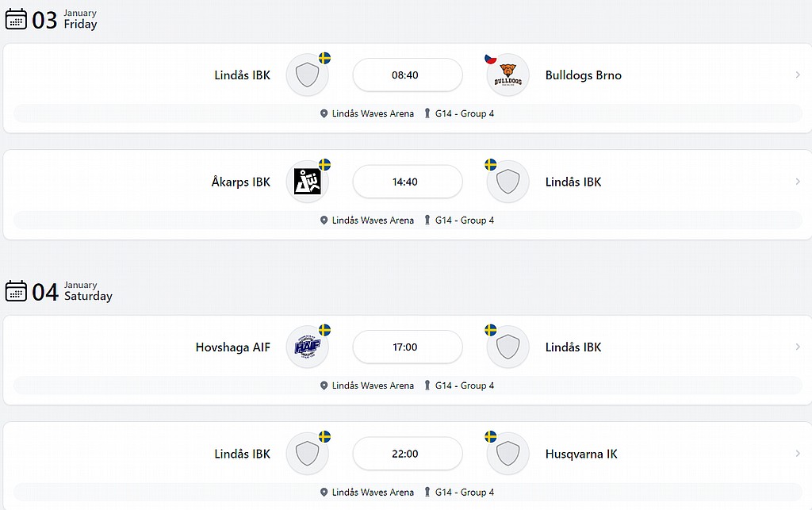Click the Hovshaga AIF team logo
812x510 pixels.
click(x=307, y=347)
